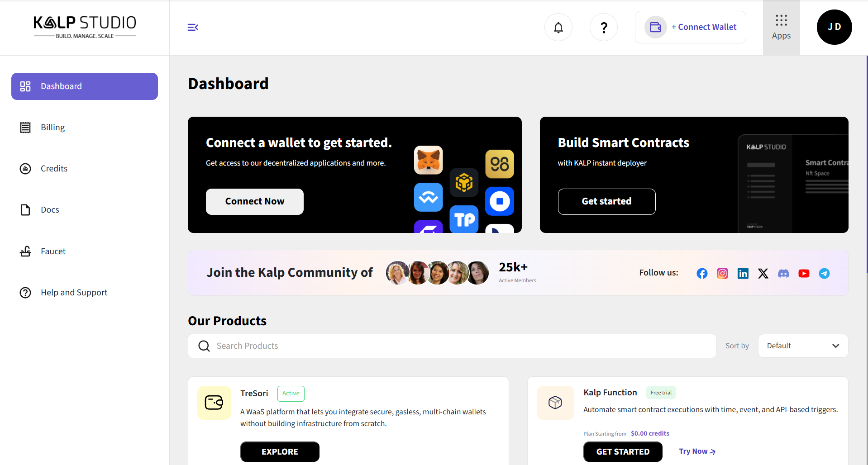The height and width of the screenshot is (465, 868).
Task: Expand the Sort by Default dropdown
Action: (x=802, y=346)
